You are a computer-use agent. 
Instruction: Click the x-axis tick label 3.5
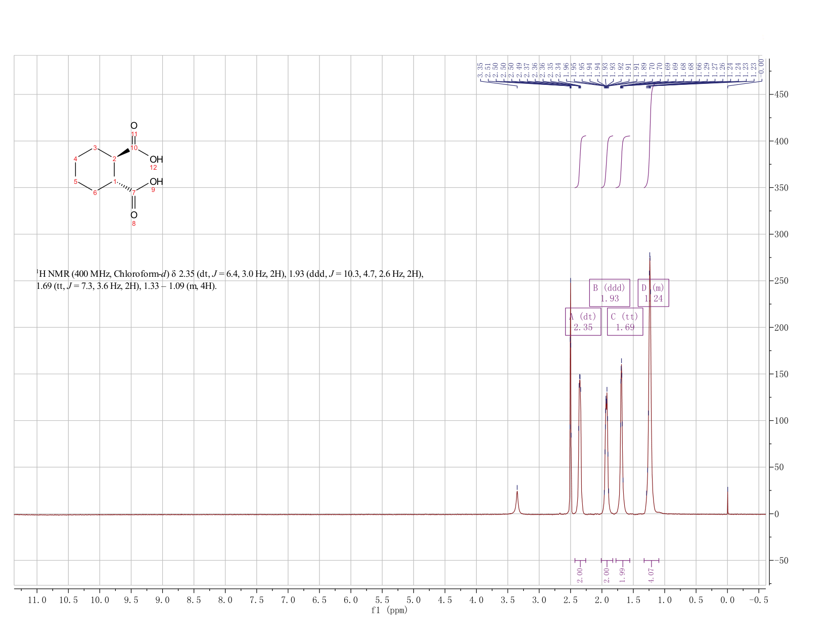coord(507,600)
